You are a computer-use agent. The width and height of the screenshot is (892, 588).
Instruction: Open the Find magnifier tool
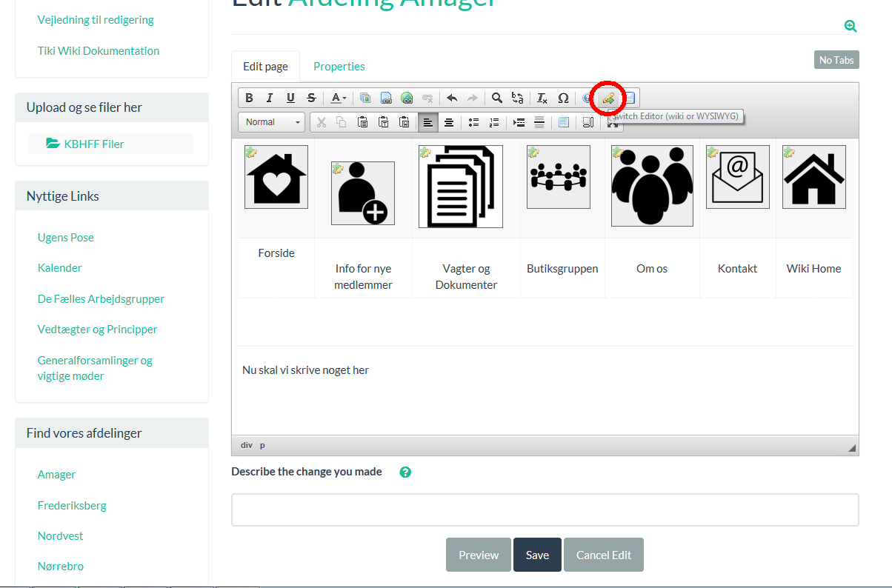[497, 98]
